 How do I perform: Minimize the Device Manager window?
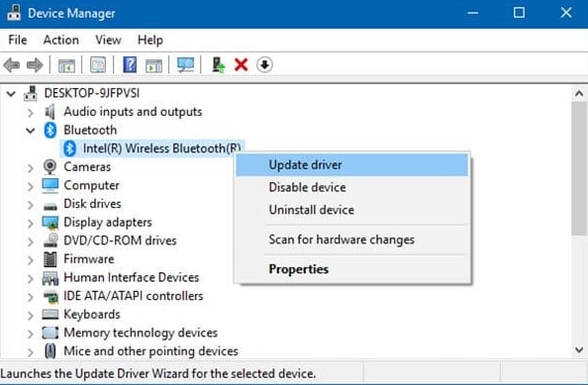click(473, 13)
